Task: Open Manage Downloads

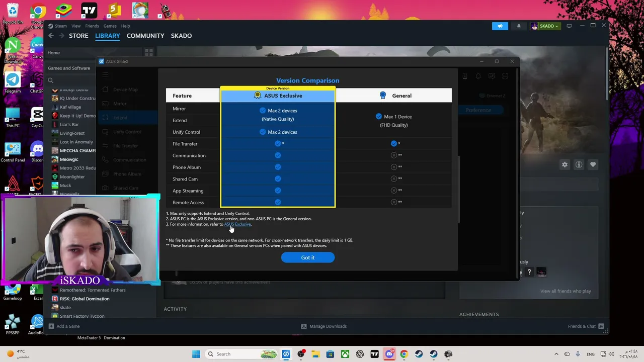Action: tap(324, 326)
